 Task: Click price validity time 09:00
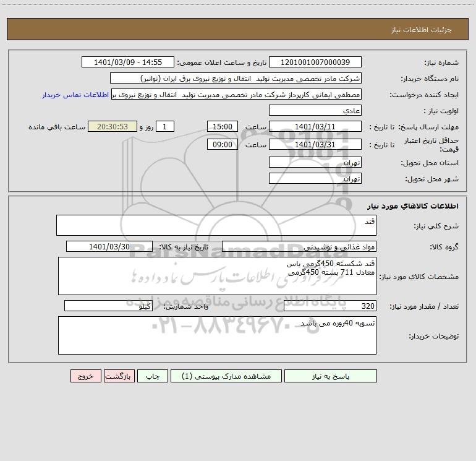(x=222, y=144)
